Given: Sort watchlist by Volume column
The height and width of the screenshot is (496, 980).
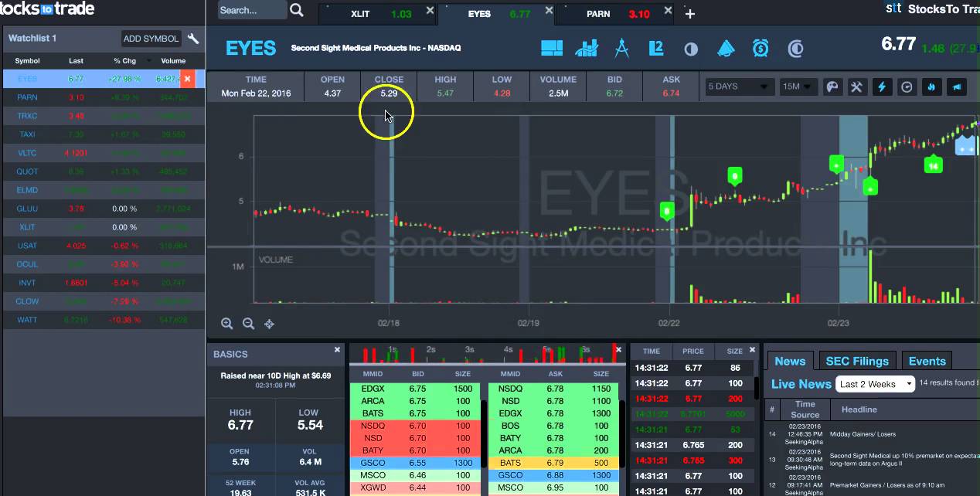Looking at the screenshot, I should 173,60.
